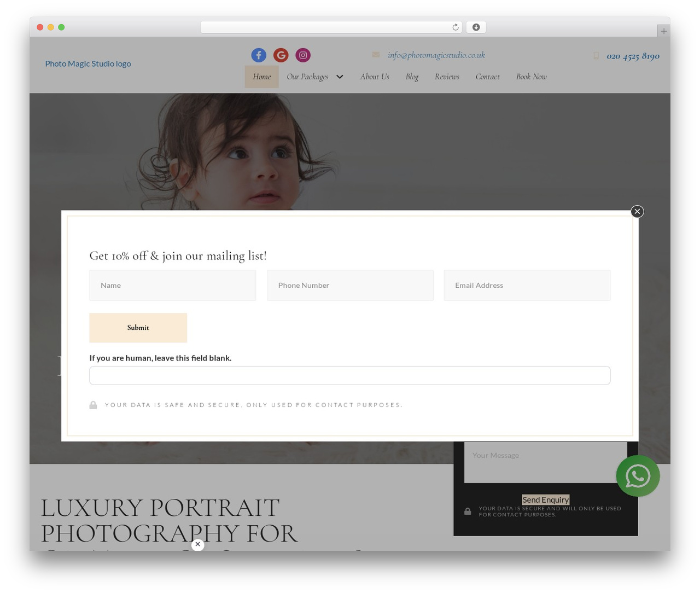This screenshot has width=700, height=593.
Task: Dismiss the small bottom close circle
Action: [197, 545]
